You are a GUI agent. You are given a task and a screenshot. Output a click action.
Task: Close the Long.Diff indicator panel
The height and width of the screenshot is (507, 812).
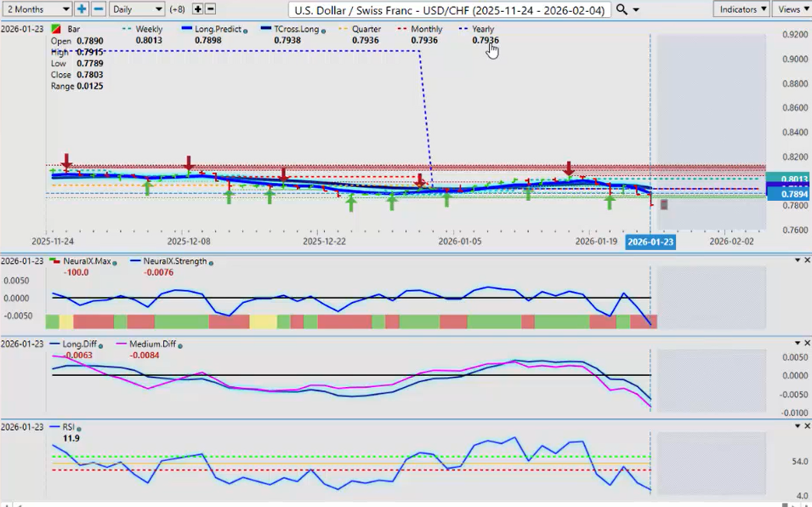(806, 343)
